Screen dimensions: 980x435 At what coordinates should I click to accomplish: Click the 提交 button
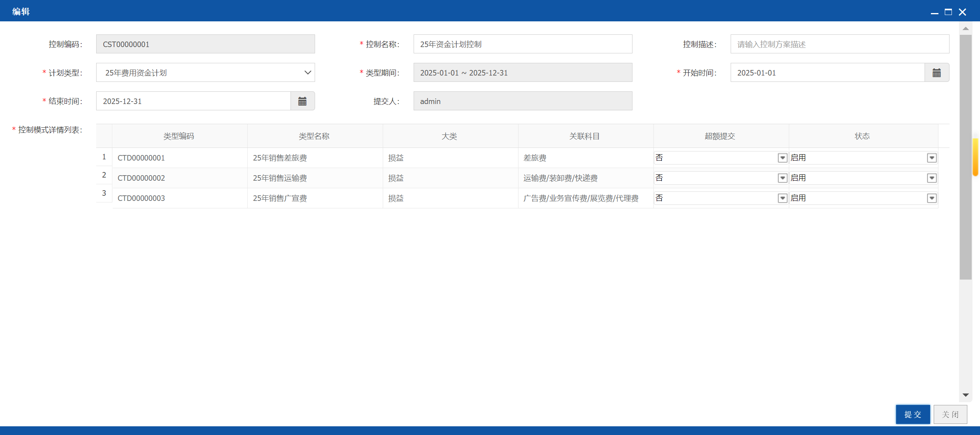click(913, 414)
